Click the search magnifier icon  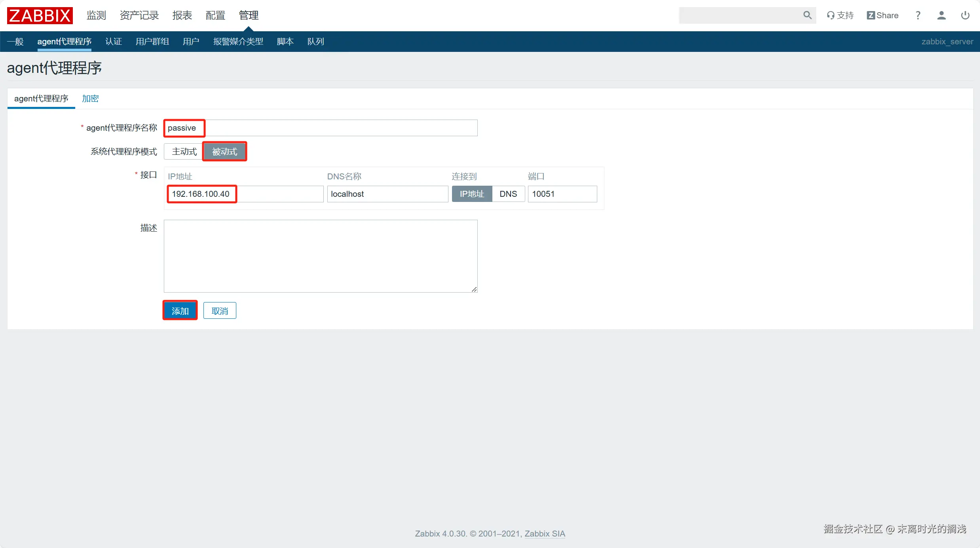tap(807, 15)
